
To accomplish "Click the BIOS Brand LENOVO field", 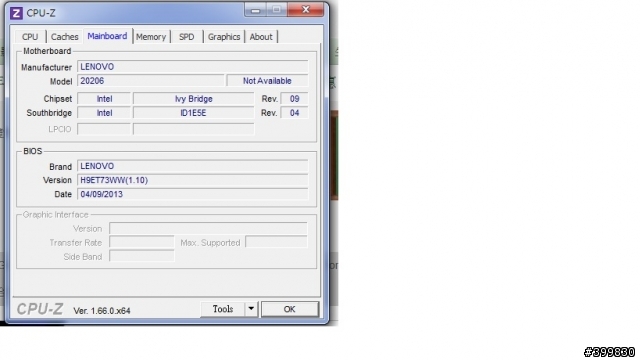I will [x=193, y=166].
